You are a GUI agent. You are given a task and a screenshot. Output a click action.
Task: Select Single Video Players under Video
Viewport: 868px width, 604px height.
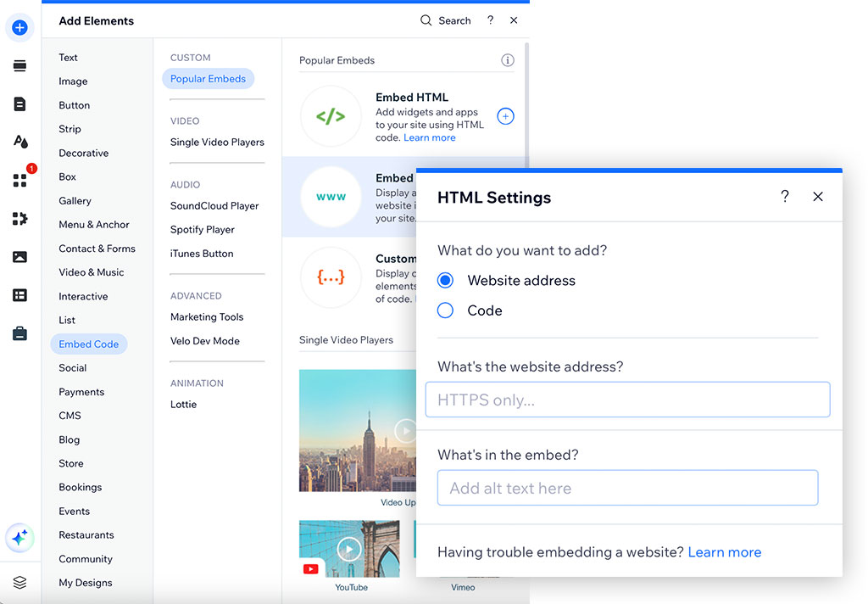coord(217,143)
